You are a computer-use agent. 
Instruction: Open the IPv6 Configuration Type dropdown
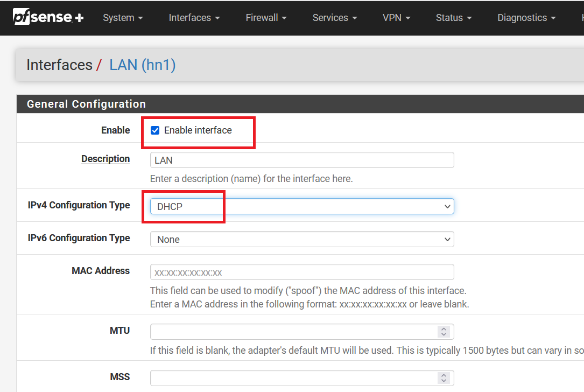point(301,239)
